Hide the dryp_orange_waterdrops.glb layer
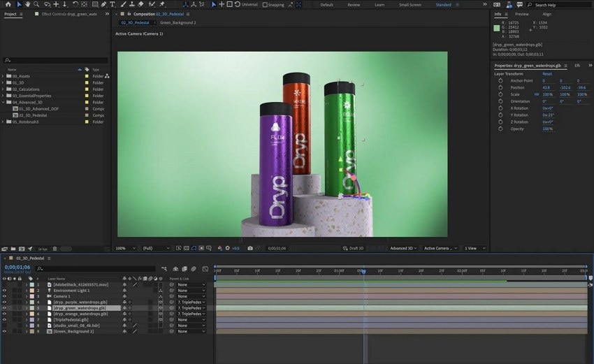 click(x=4, y=314)
